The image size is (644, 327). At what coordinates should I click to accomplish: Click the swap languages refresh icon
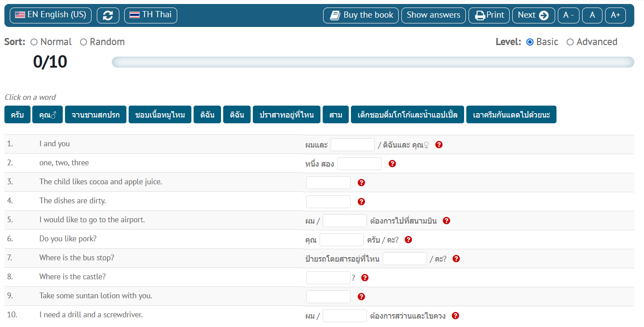[x=108, y=15]
